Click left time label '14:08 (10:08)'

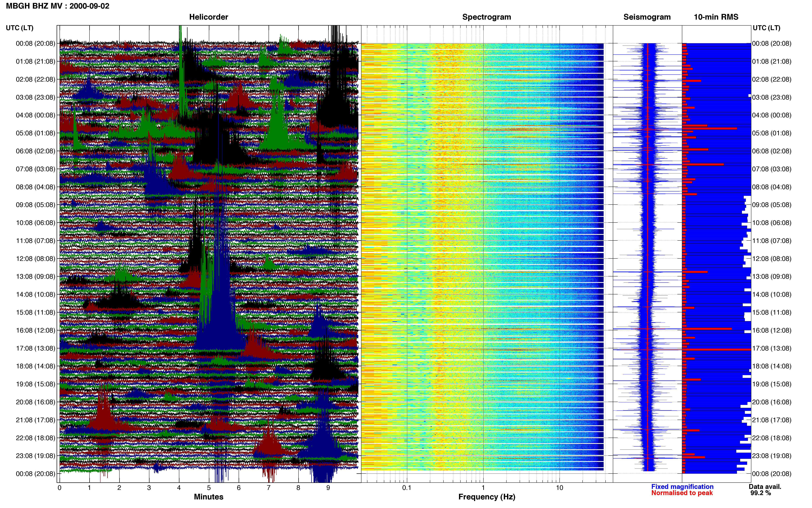tap(35, 294)
